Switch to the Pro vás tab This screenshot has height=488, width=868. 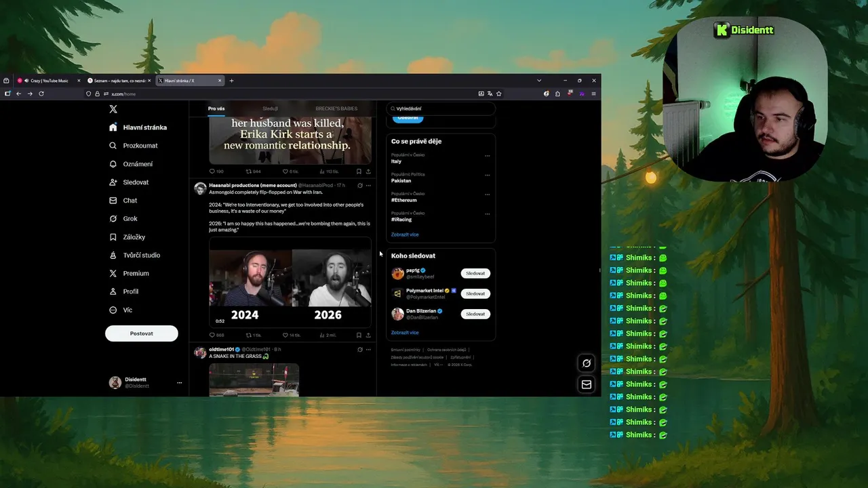[x=216, y=108]
